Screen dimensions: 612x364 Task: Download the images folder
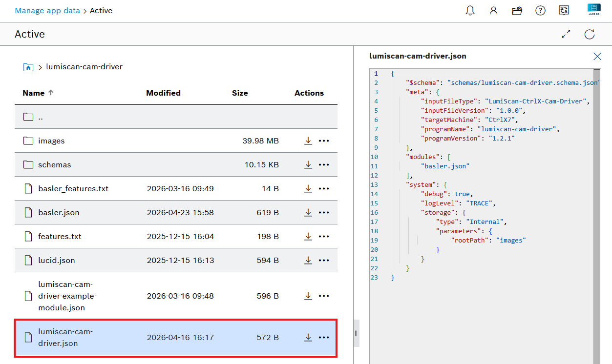pyautogui.click(x=308, y=141)
